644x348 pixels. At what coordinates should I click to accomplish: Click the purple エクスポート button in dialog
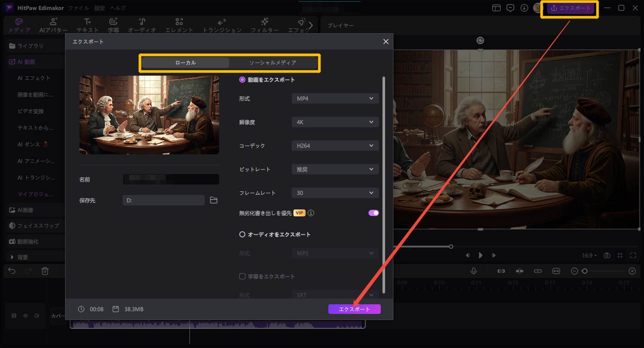354,309
